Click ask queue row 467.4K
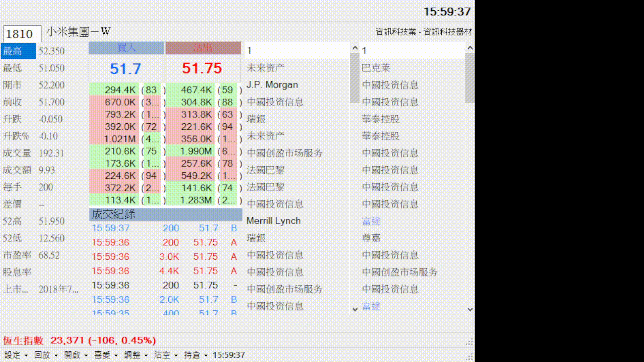Viewport: 644px width, 362px height. 204,90
